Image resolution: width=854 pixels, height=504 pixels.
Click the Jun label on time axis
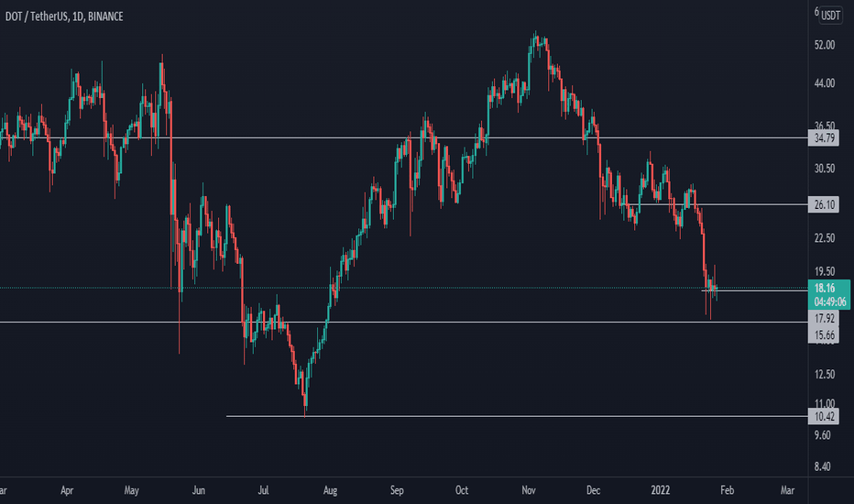pos(199,490)
